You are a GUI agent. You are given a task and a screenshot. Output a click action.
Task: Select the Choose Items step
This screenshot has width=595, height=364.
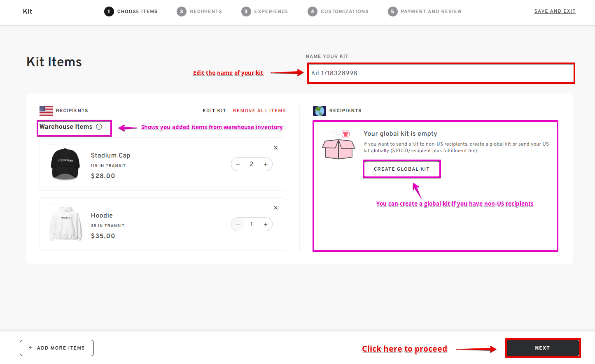(x=109, y=11)
